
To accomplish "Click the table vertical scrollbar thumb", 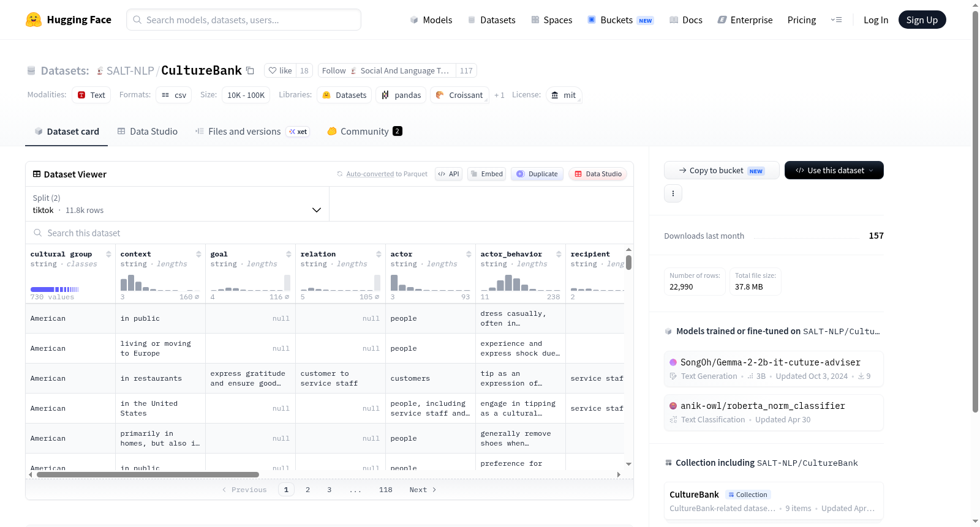I will coord(628,263).
